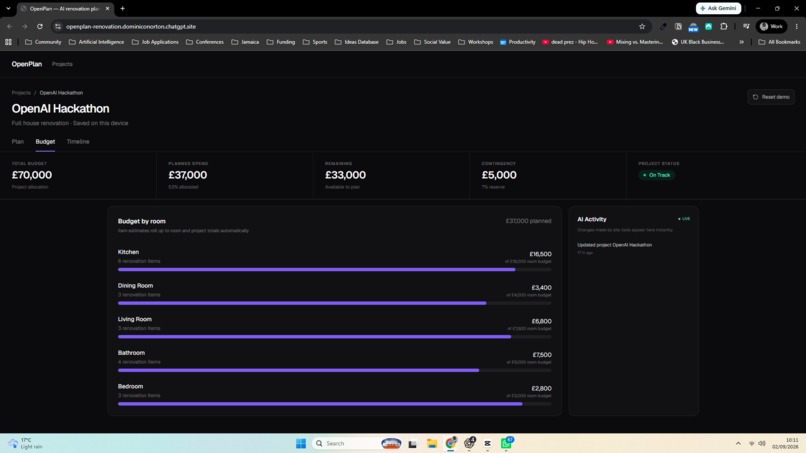Open the Community bookmarks folder
This screenshot has width=806, height=453.
click(x=43, y=42)
